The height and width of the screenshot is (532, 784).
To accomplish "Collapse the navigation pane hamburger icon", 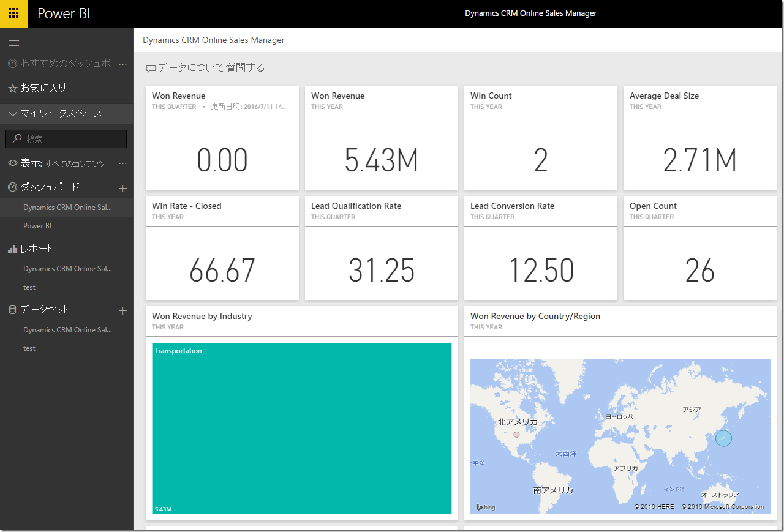I will point(14,43).
